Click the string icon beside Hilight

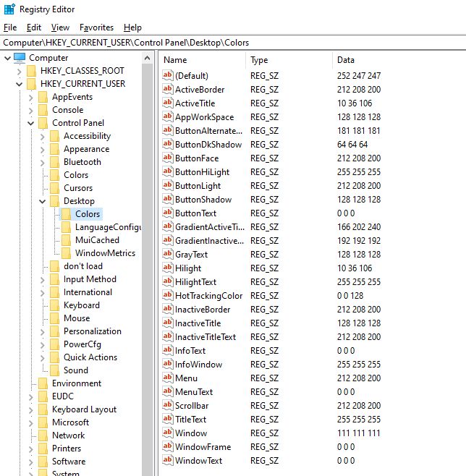[168, 268]
